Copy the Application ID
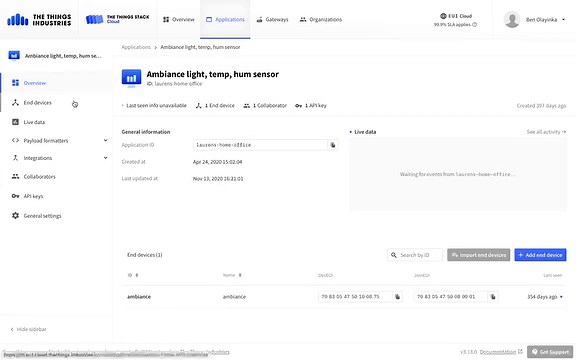This screenshot has width=576, height=360. coord(333,145)
